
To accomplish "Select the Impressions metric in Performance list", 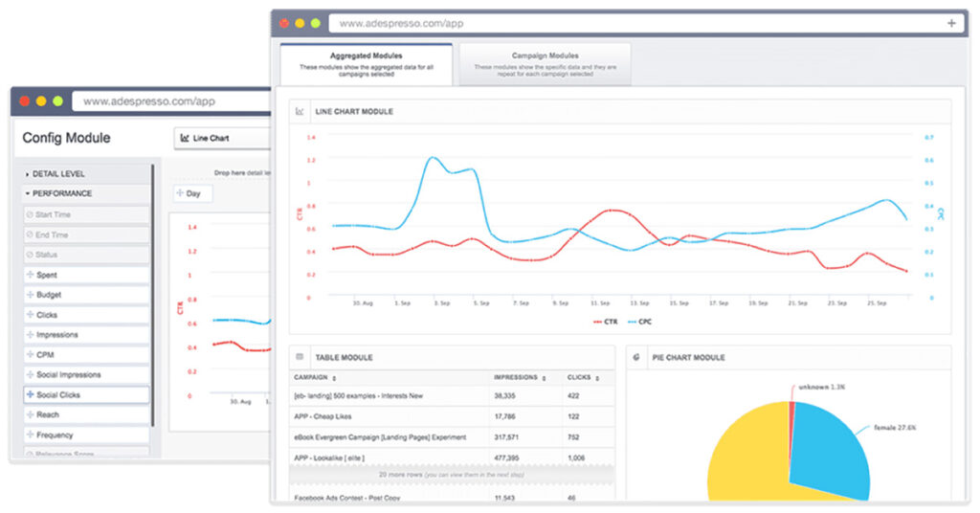I will coord(57,335).
